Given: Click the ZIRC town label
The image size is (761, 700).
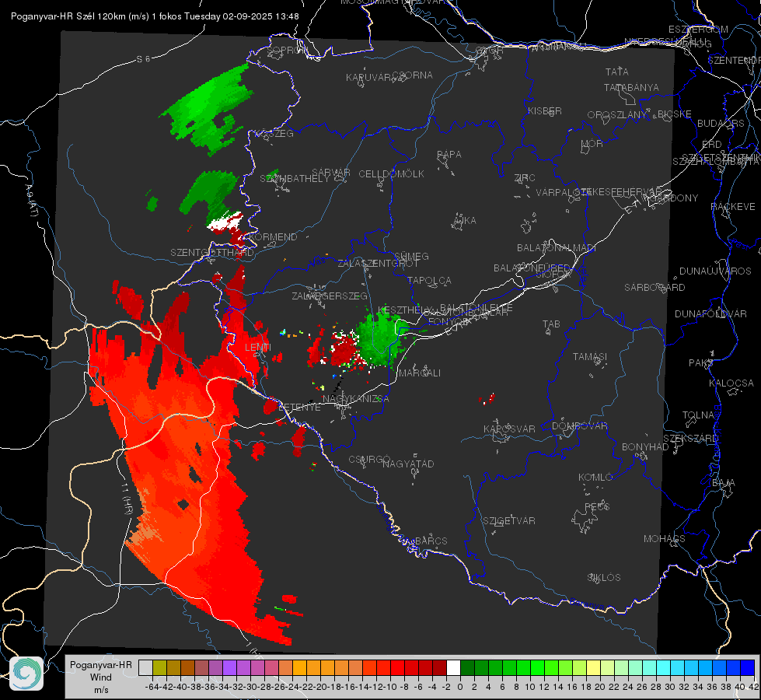Looking at the screenshot, I should point(525,178).
